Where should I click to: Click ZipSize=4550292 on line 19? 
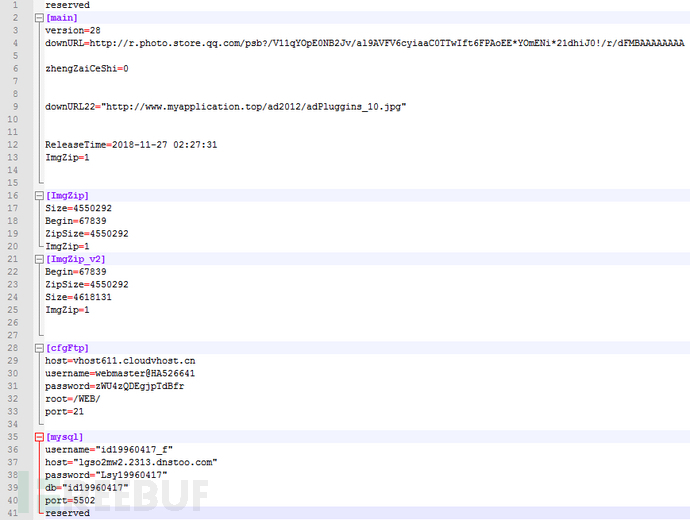(87, 234)
